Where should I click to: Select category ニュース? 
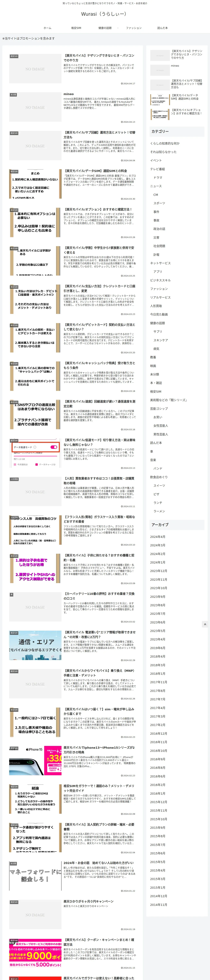click(156, 186)
